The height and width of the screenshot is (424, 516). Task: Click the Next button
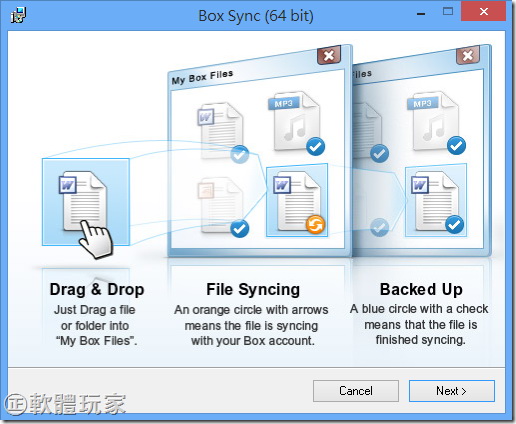point(452,391)
